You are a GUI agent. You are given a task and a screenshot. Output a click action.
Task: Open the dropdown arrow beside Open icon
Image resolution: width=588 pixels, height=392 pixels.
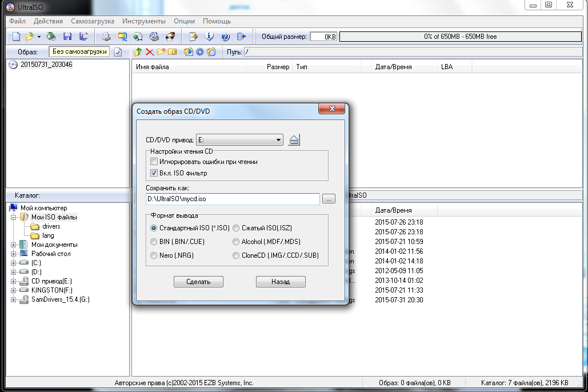tap(39, 37)
